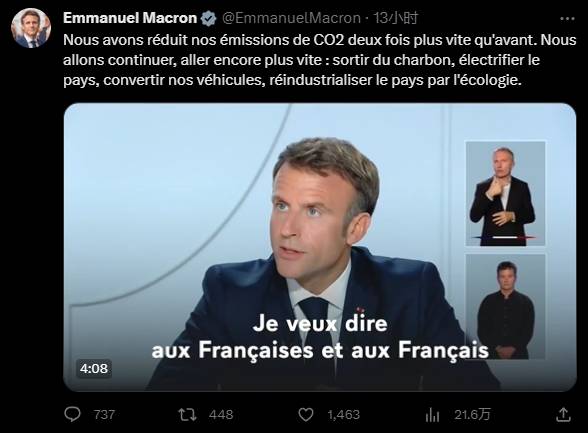Click the tweet text about CO2 emissions
Image resolution: width=588 pixels, height=433 pixels.
coord(320,60)
